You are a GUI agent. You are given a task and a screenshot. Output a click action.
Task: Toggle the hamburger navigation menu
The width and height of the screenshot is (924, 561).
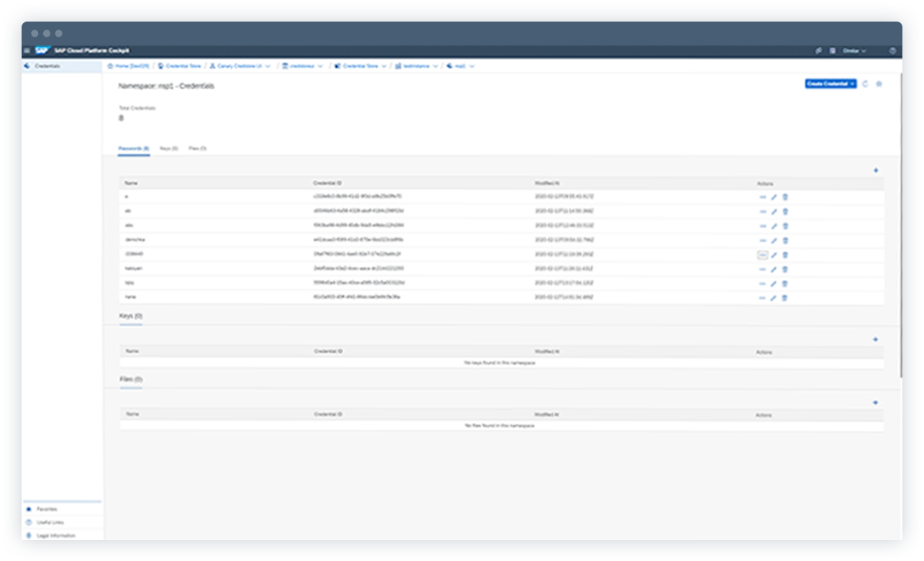[x=26, y=50]
